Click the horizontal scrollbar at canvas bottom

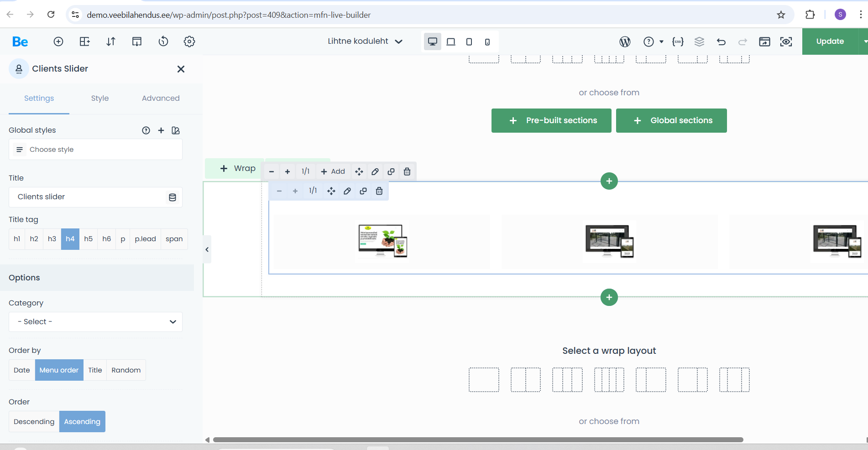pyautogui.click(x=478, y=440)
